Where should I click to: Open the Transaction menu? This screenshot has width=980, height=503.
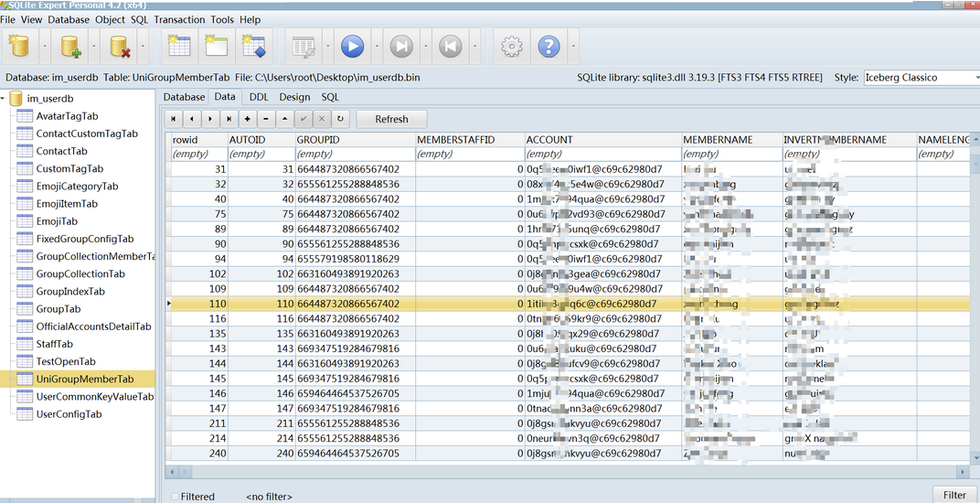[179, 20]
